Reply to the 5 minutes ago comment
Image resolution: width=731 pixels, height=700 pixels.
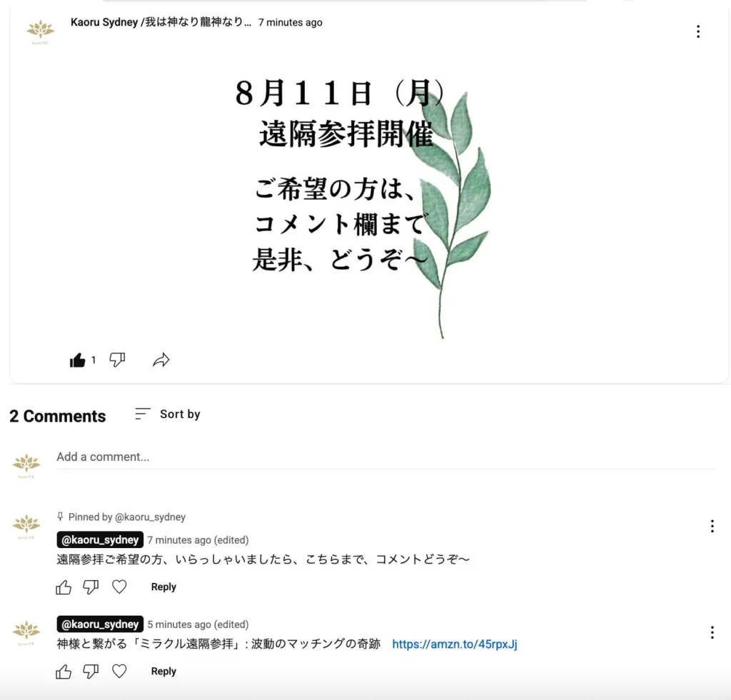[163, 671]
